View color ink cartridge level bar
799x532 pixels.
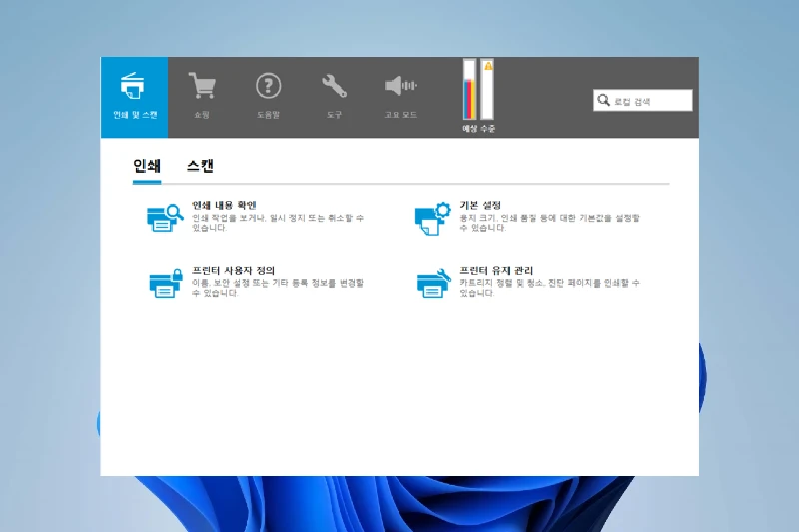tap(469, 89)
